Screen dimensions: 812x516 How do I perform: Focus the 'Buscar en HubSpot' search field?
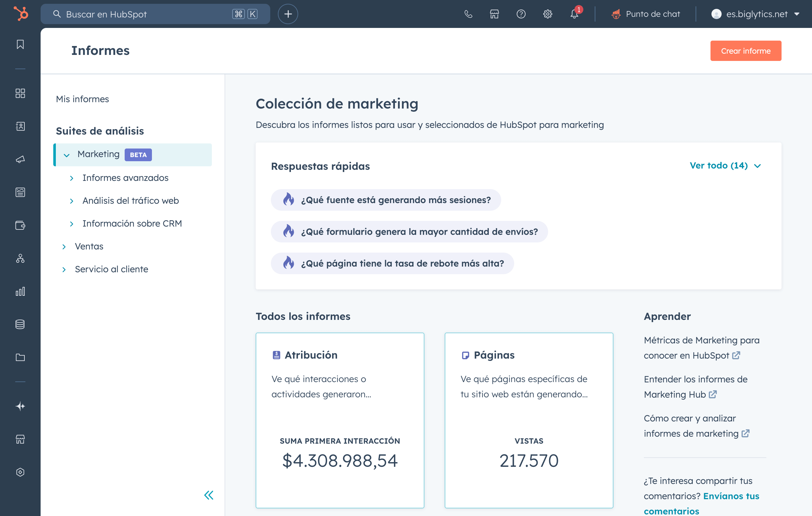point(155,14)
